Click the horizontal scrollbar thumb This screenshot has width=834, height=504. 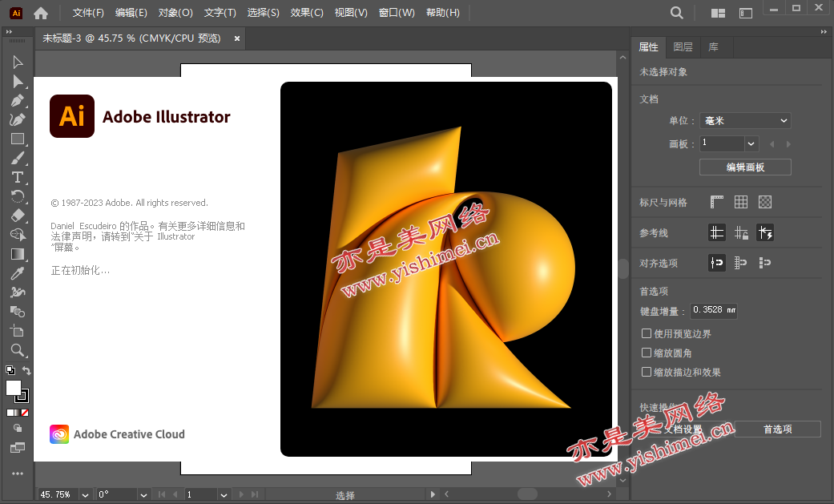tap(527, 494)
